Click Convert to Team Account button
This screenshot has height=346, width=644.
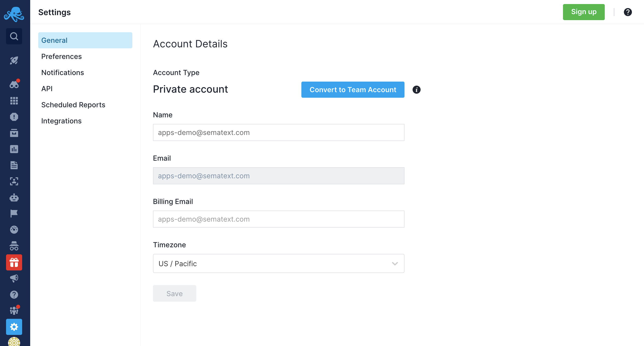point(353,89)
